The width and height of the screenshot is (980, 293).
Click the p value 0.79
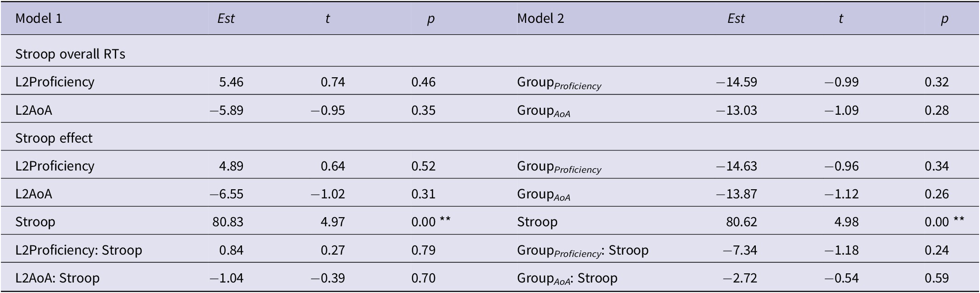(x=423, y=250)
